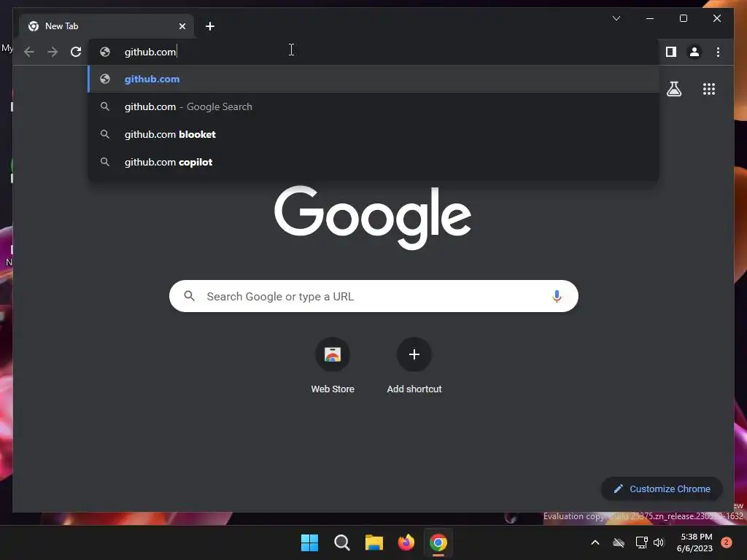Click the browser back arrow
This screenshot has width=747, height=560.
coord(29,52)
